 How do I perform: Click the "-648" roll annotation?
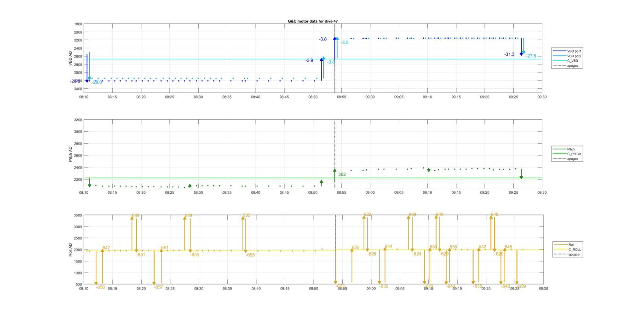[506, 286]
